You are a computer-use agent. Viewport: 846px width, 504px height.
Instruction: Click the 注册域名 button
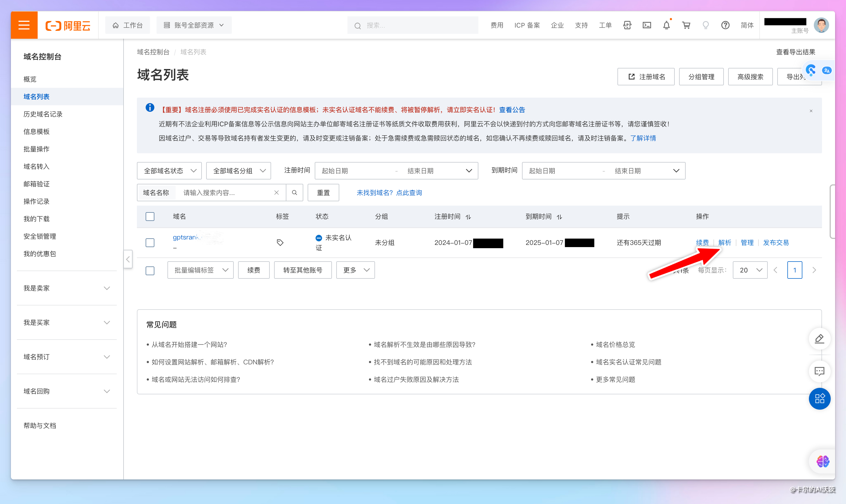(646, 77)
